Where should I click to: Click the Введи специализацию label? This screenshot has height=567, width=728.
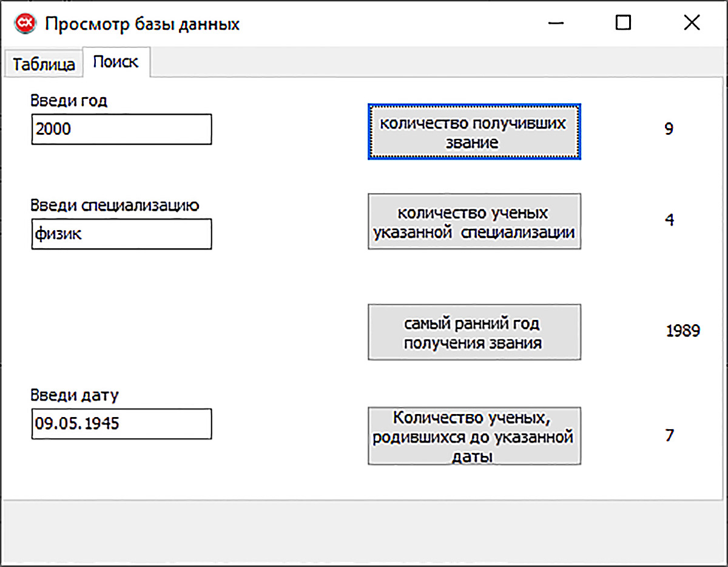115,205
